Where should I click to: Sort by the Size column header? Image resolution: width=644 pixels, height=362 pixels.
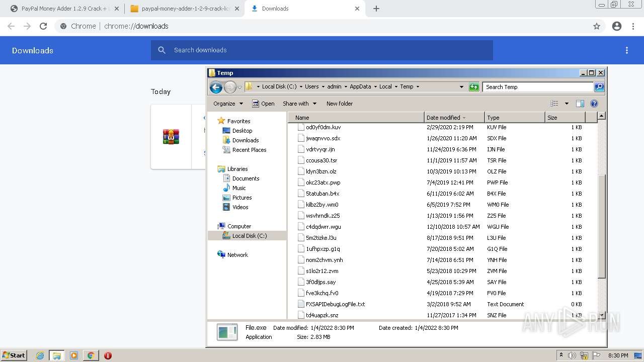565,118
